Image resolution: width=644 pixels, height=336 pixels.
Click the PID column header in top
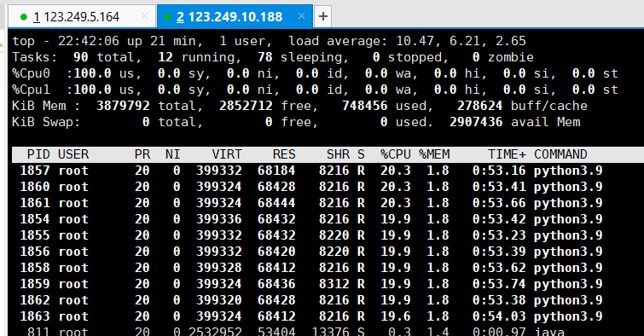(x=38, y=154)
